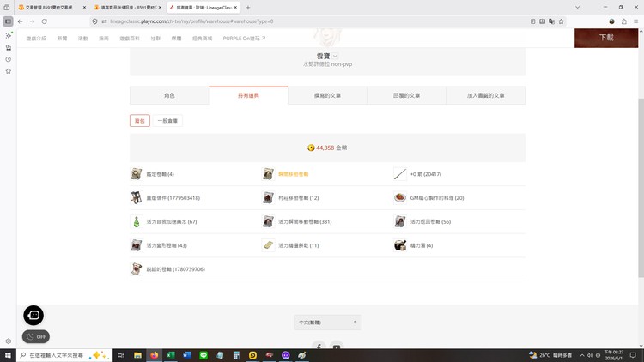The image size is (644, 362).
Task: Click the text '+0 箭 (20417)'
Action: tap(426, 174)
